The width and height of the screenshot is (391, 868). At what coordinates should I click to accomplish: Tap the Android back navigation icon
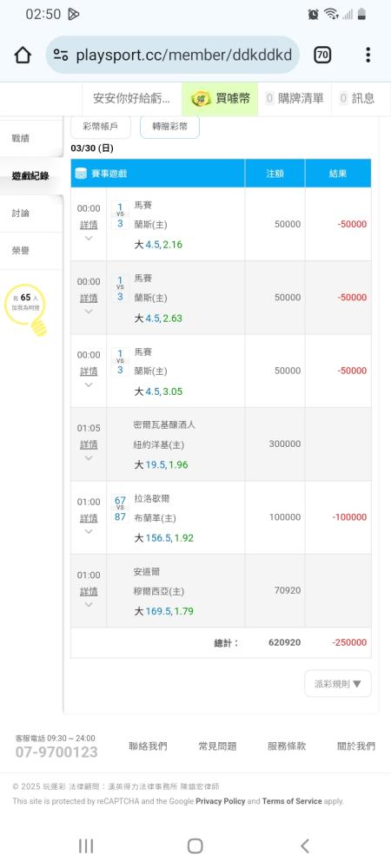[x=304, y=845]
